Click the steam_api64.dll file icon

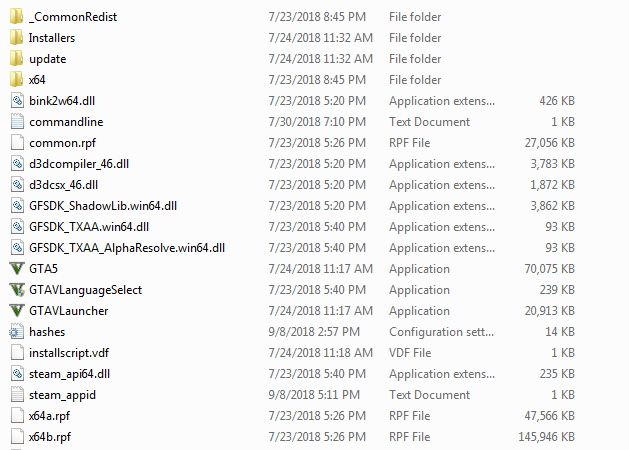[x=17, y=374]
